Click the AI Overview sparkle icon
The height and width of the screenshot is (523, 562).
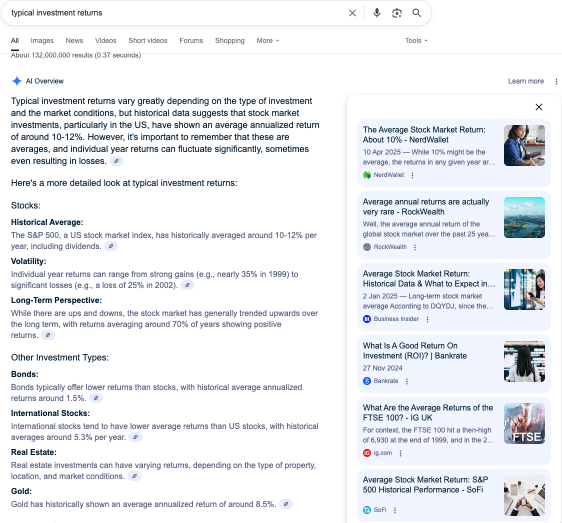click(x=16, y=81)
